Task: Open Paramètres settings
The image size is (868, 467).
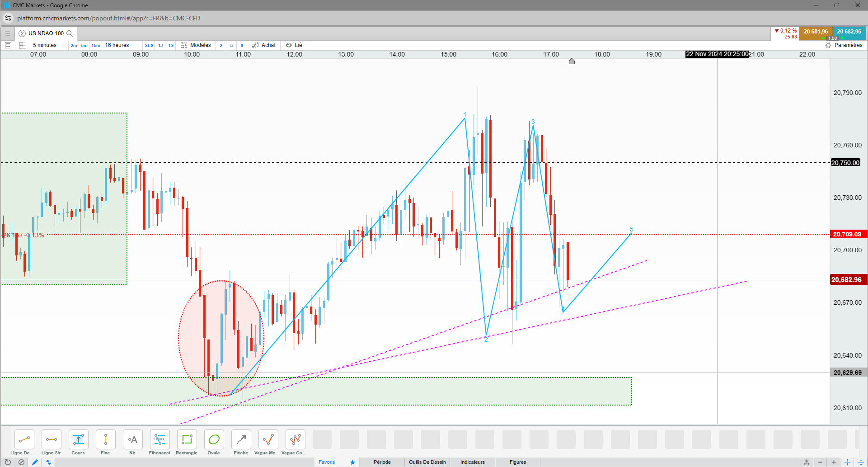Action: 844,45
